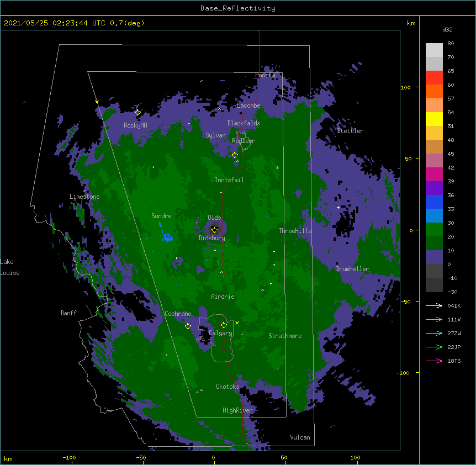Click the Drumheller town label
The height and width of the screenshot is (465, 476).
352,269
